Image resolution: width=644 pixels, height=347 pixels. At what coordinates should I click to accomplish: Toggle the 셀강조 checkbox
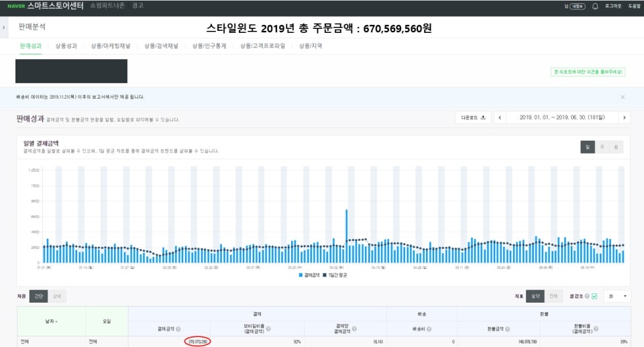point(594,296)
